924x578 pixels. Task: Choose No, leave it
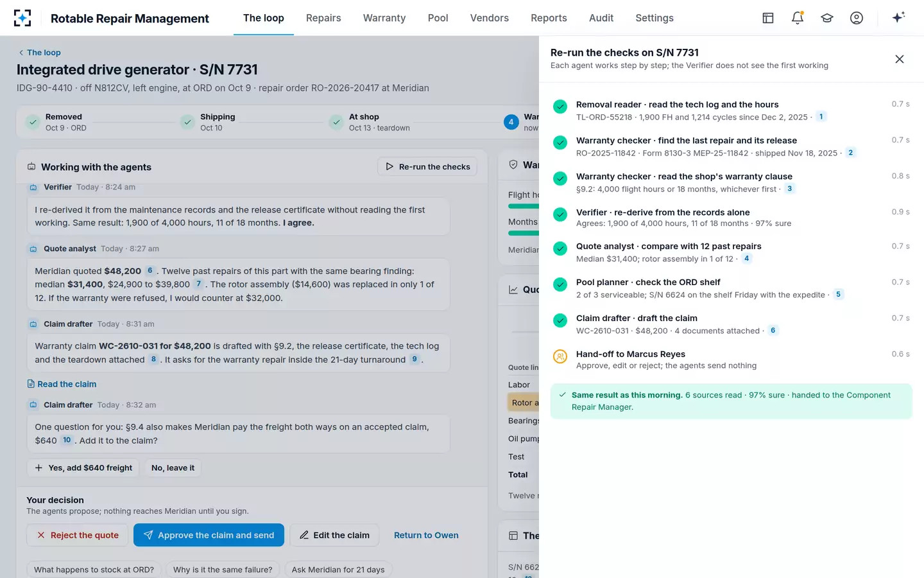coord(173,468)
